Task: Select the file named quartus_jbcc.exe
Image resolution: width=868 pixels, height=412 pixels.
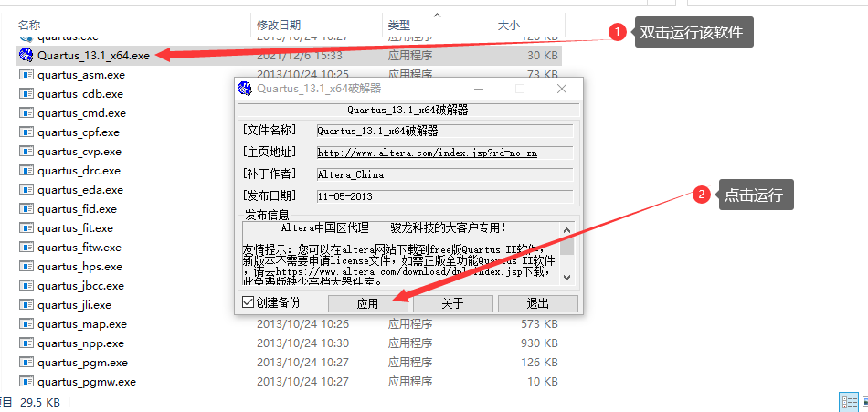Action: pos(80,286)
